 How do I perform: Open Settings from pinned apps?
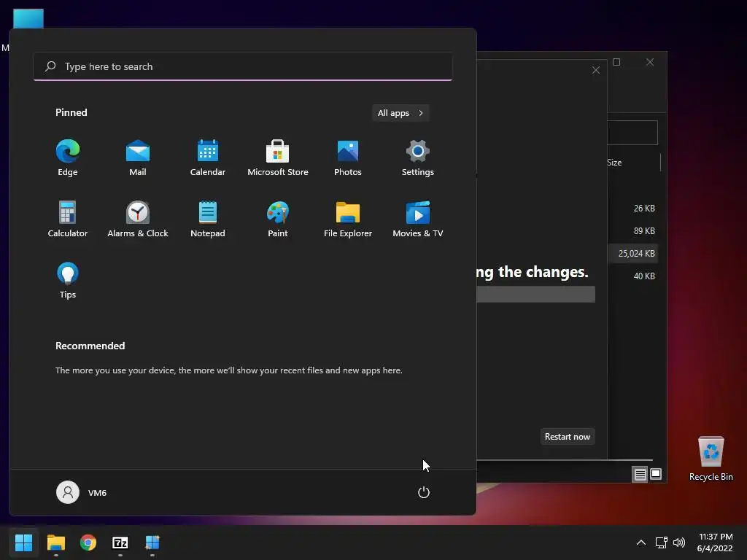(x=418, y=158)
